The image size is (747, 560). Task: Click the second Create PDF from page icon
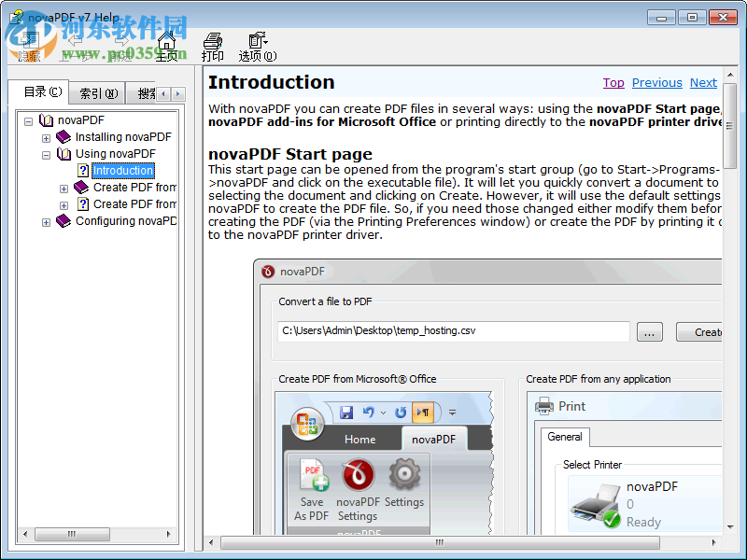(83, 203)
